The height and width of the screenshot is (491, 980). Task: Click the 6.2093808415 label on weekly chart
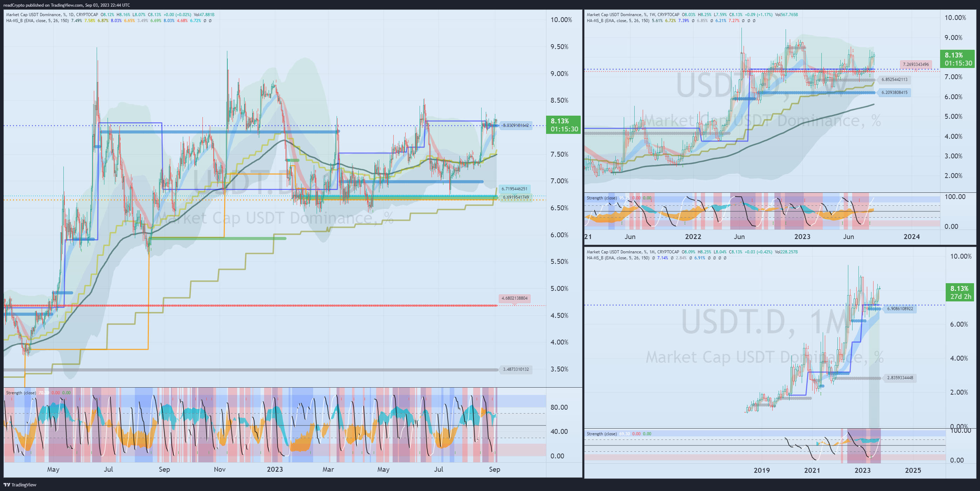895,93
